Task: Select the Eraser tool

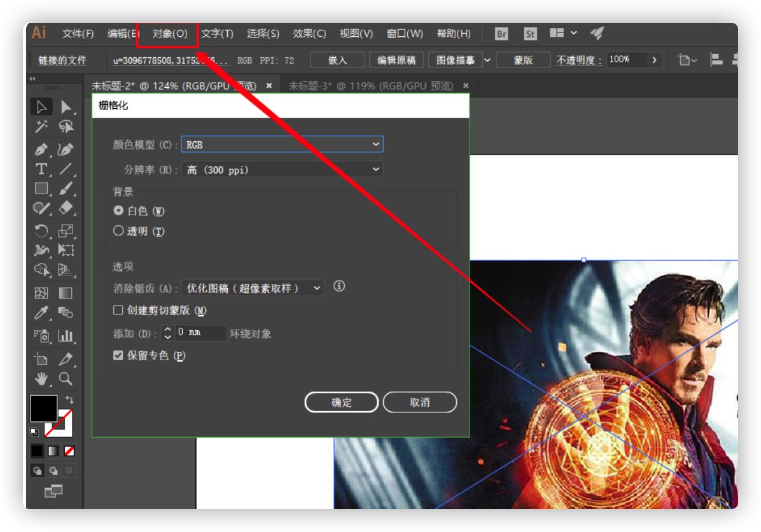Action: coord(66,207)
